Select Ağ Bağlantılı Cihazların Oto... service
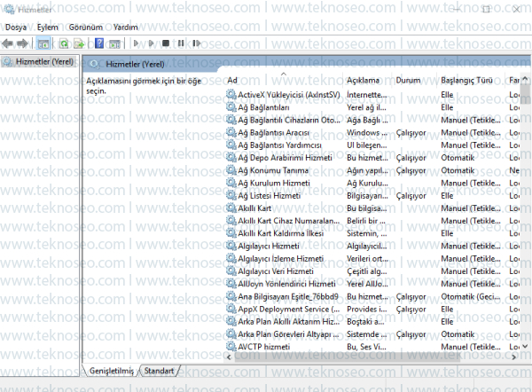Screen dimensions: 532x392 pyautogui.click(x=289, y=120)
